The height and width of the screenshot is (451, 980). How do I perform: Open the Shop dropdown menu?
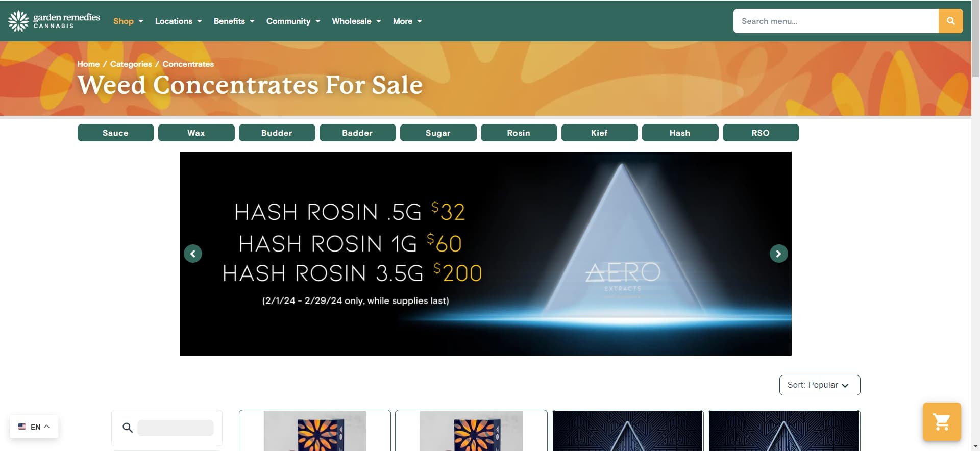click(x=128, y=21)
